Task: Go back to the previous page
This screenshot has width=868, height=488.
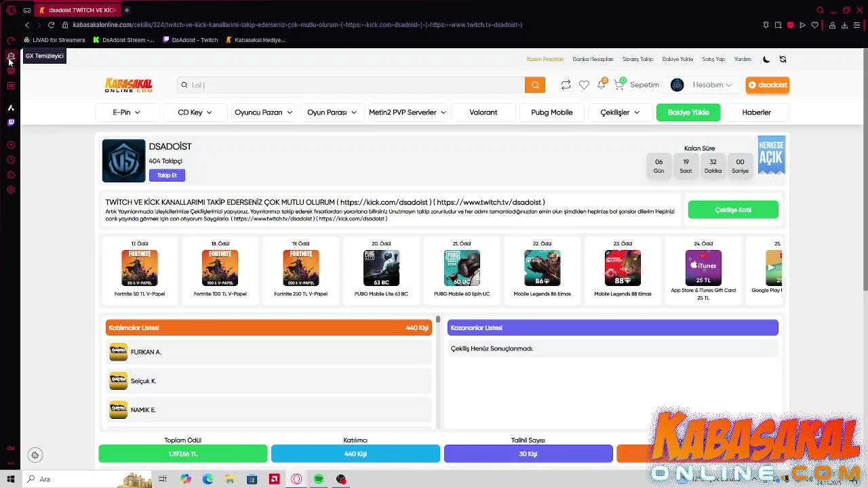Action: 27,25
